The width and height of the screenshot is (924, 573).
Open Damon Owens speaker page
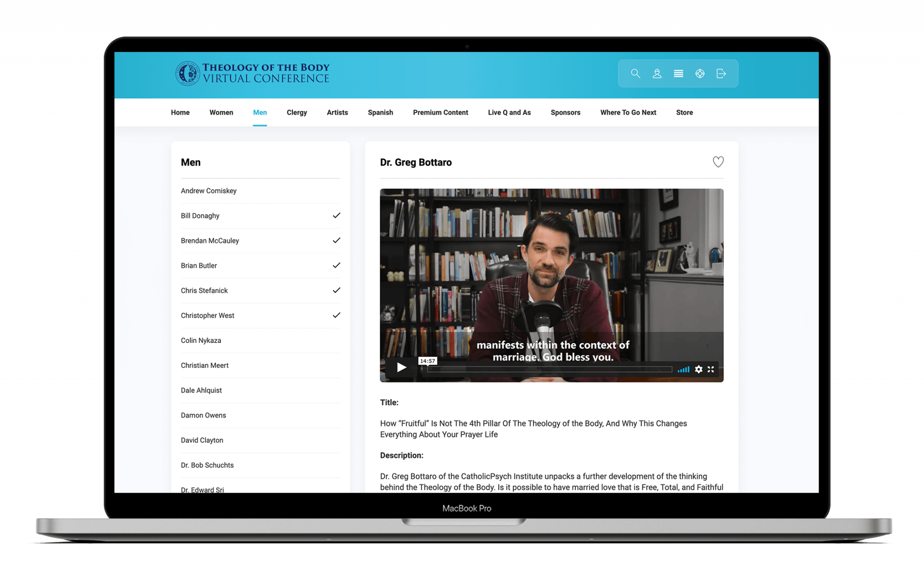pyautogui.click(x=203, y=415)
